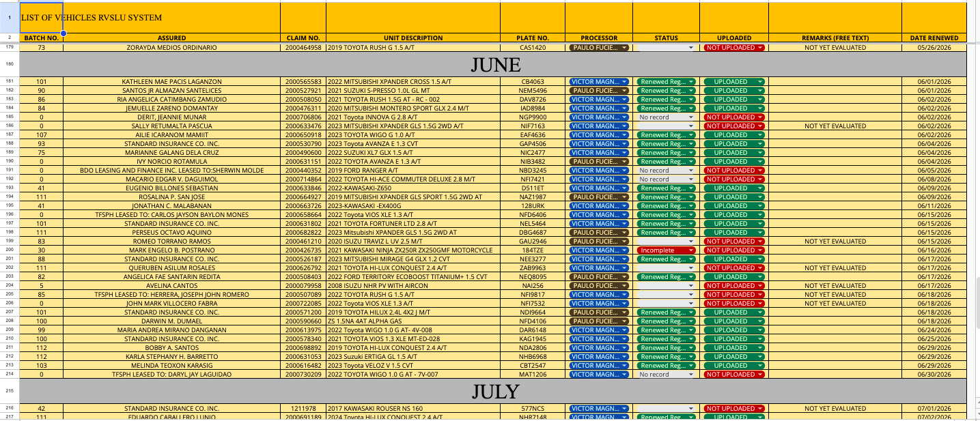Select the claim number 2000590660
The image size is (980, 421).
(303, 321)
